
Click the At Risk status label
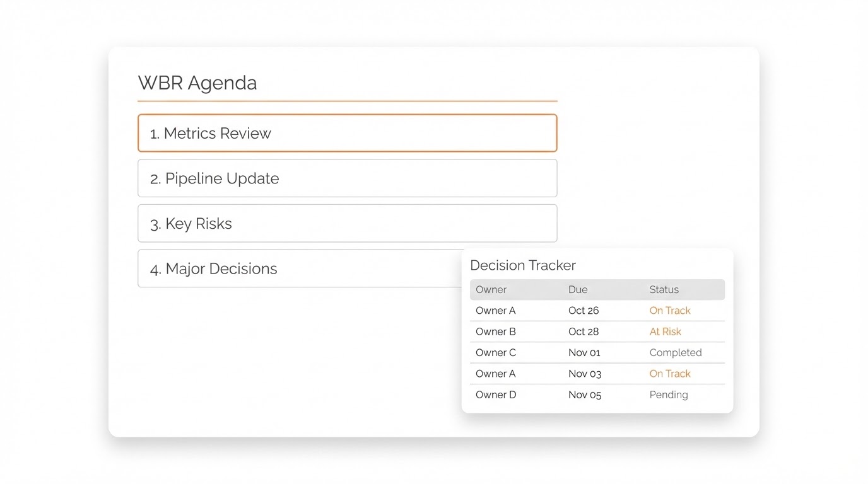click(x=666, y=331)
